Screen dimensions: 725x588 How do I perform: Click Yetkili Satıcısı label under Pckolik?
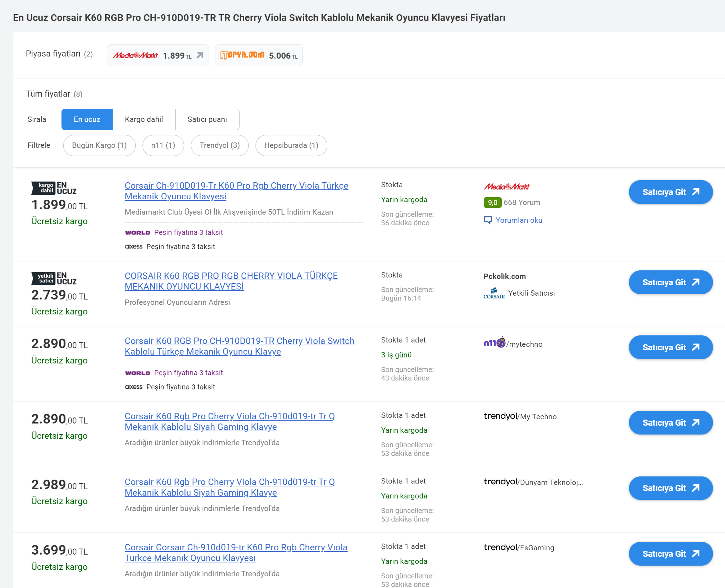tap(531, 293)
